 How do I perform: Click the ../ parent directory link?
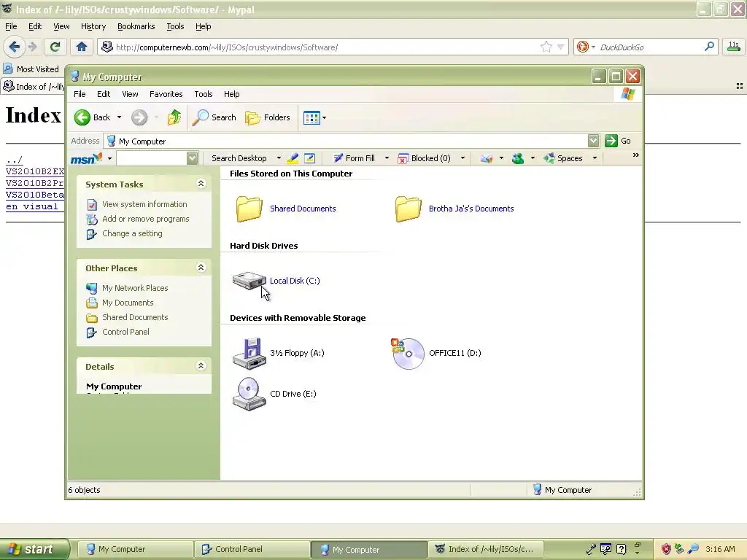[15, 160]
